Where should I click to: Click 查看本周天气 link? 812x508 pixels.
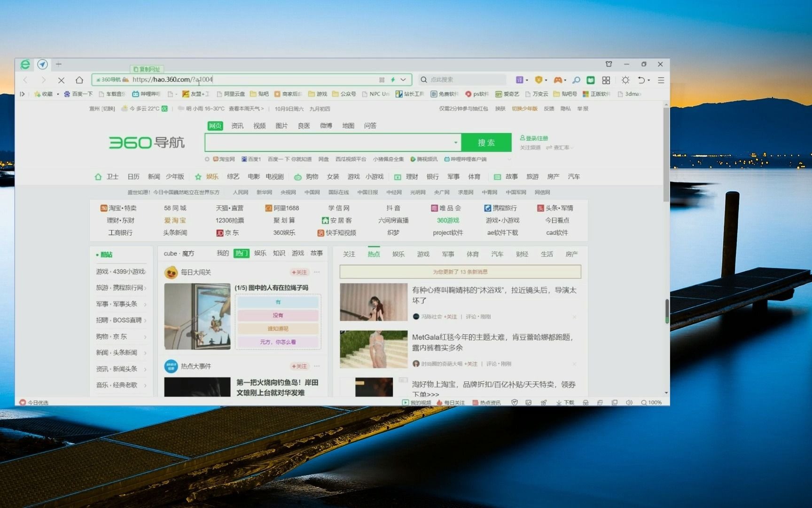[246, 109]
